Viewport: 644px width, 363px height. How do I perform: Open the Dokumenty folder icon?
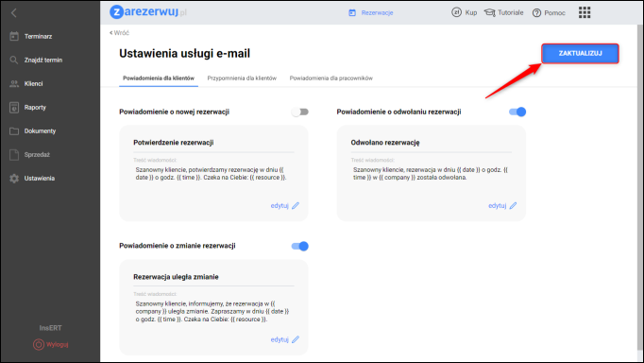coord(14,131)
